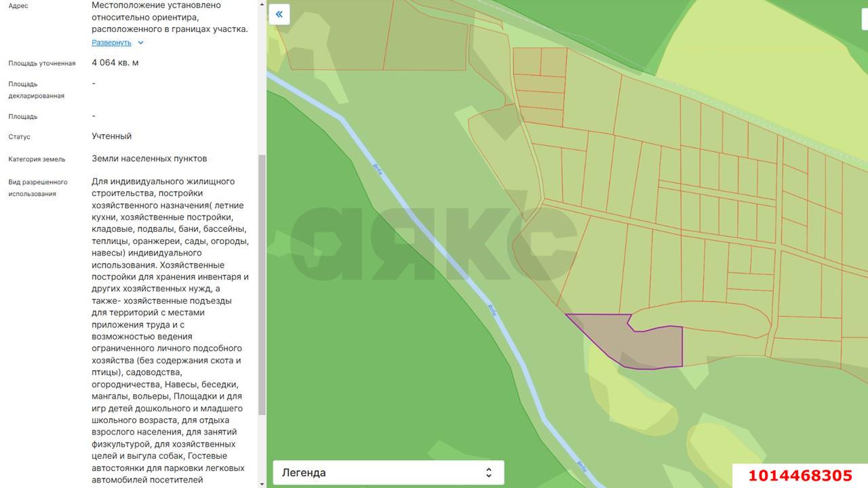868x488 pixels.
Task: Expand address using chevron beside 'Развернуть'
Action: pos(140,43)
